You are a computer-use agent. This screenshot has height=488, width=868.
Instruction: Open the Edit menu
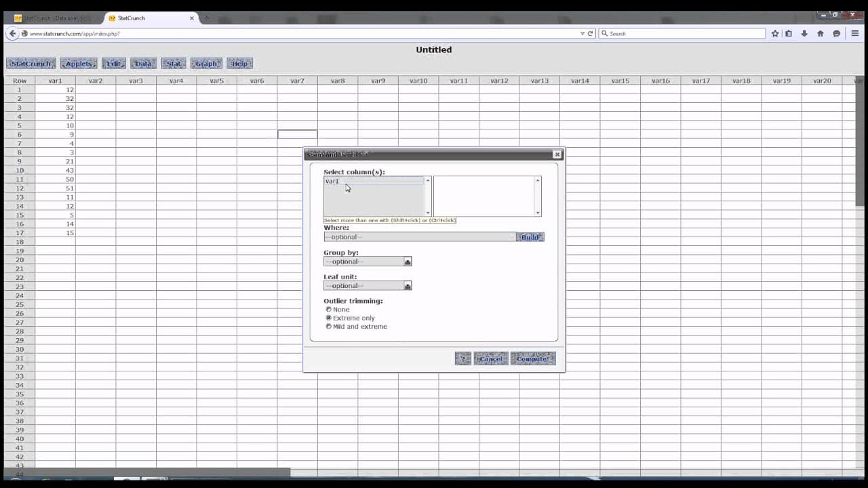tap(114, 64)
